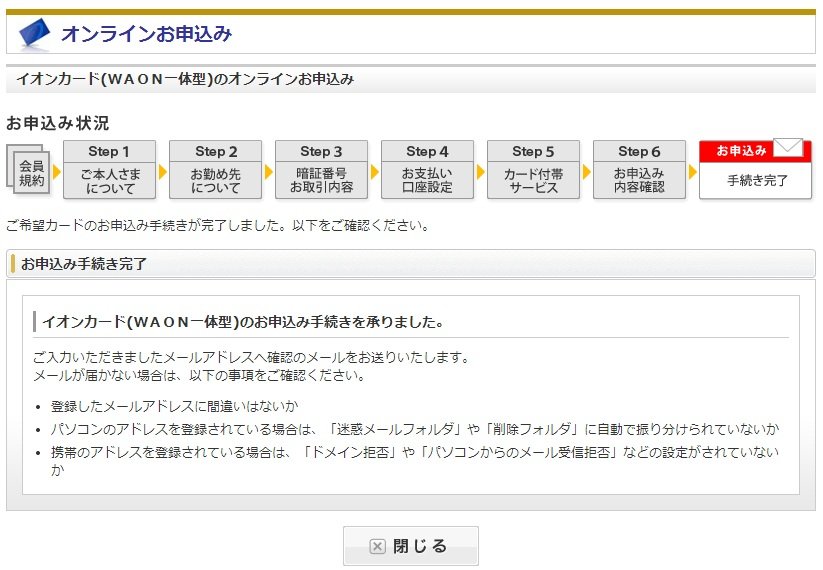Click text ご希望カードのお申込み手続きが完了しました
This screenshot has height=570, width=823.
[x=217, y=226]
